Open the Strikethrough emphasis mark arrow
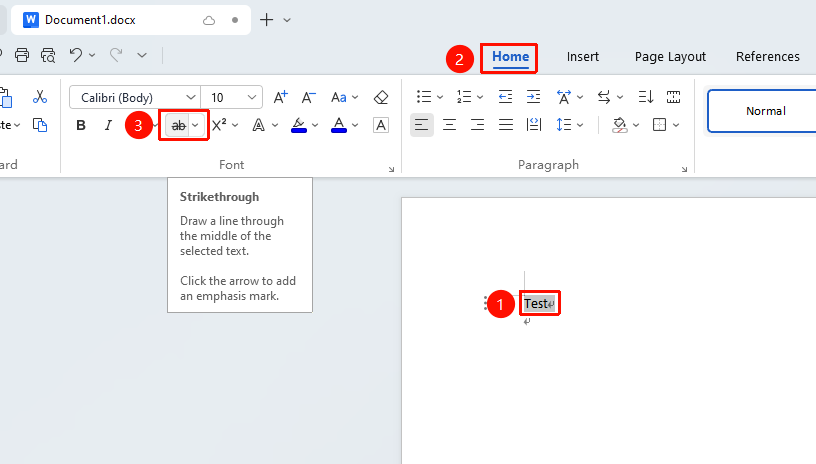This screenshot has width=816, height=464. click(x=196, y=125)
